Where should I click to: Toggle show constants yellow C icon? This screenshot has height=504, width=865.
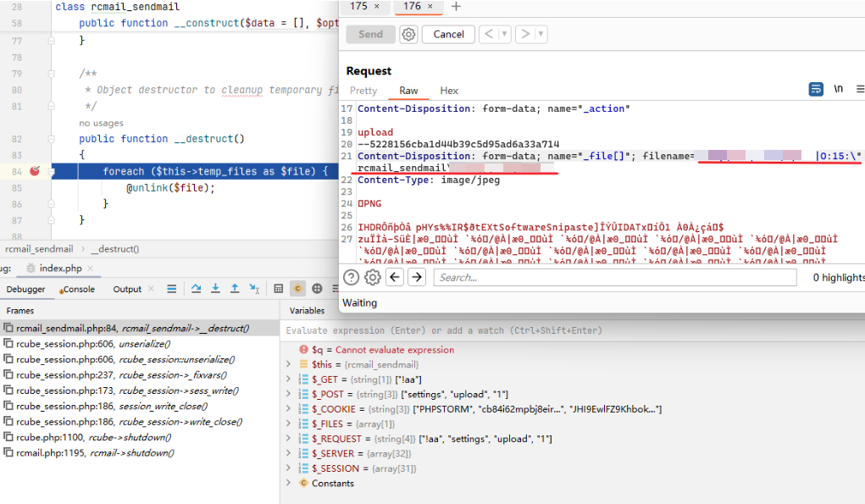tap(297, 288)
